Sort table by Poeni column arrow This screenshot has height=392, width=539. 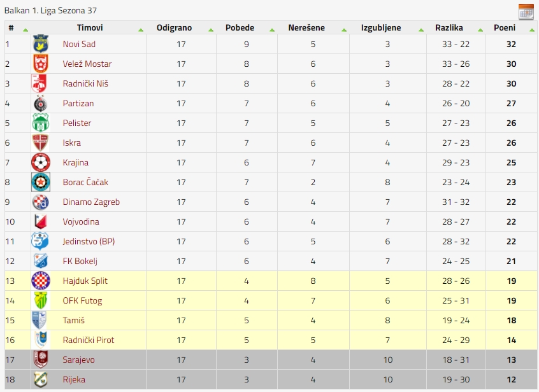[532, 30]
